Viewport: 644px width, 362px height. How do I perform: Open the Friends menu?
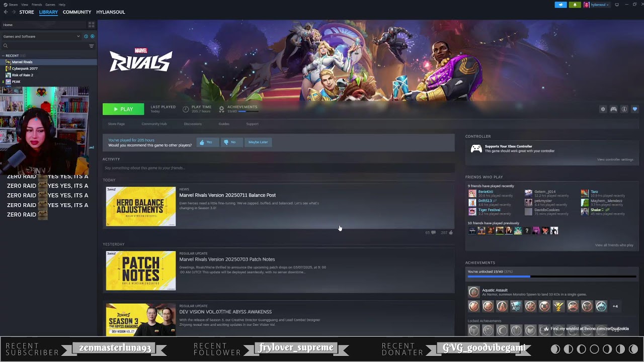coord(37,5)
